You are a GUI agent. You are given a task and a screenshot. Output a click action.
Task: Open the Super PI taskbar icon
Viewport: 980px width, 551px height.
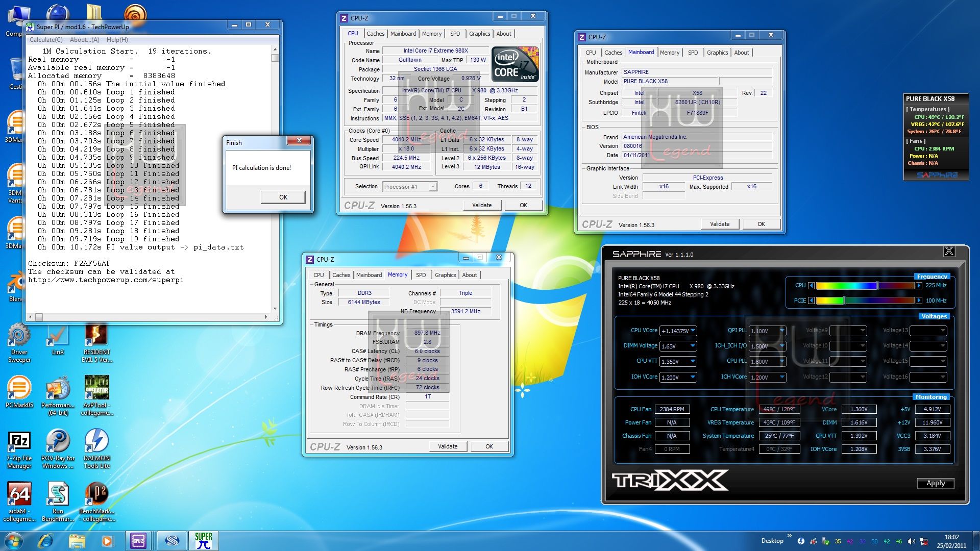[x=204, y=540]
